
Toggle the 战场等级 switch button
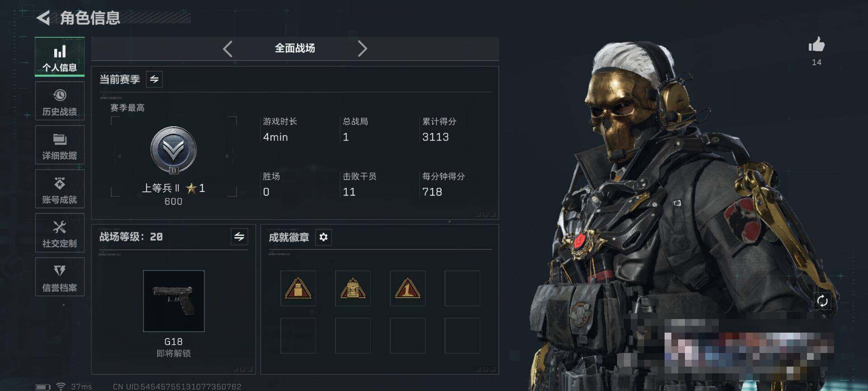239,236
